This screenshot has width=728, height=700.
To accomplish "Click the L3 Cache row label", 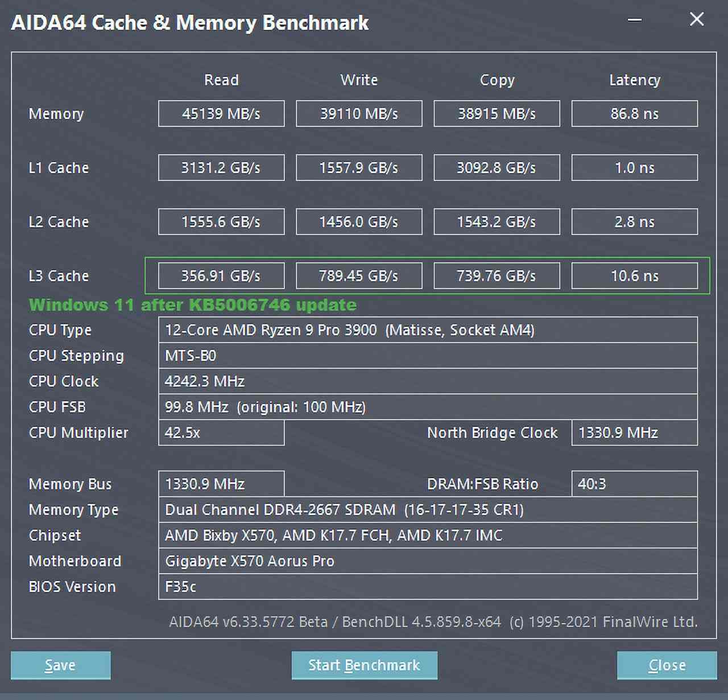I will coord(59,276).
